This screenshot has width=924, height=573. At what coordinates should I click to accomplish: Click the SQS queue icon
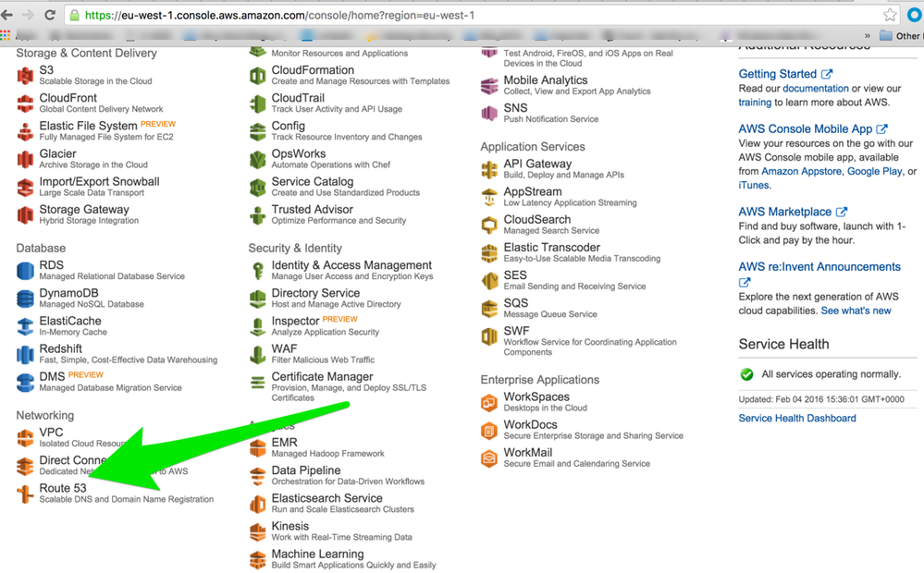(x=489, y=309)
